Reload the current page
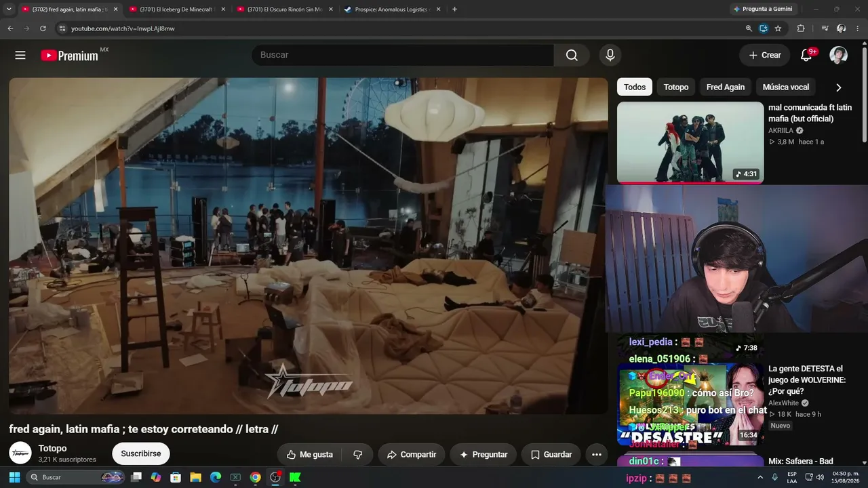Viewport: 868px width, 488px height. [43, 28]
